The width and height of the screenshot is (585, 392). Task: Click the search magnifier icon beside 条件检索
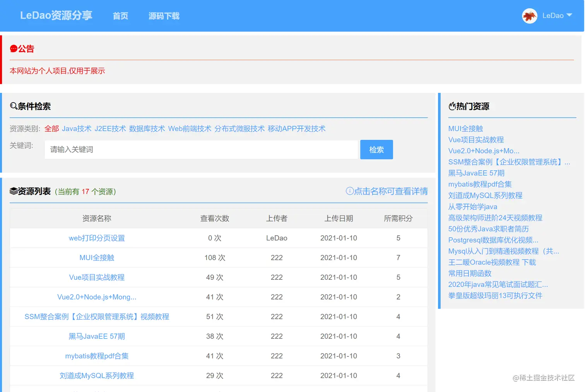tap(14, 106)
